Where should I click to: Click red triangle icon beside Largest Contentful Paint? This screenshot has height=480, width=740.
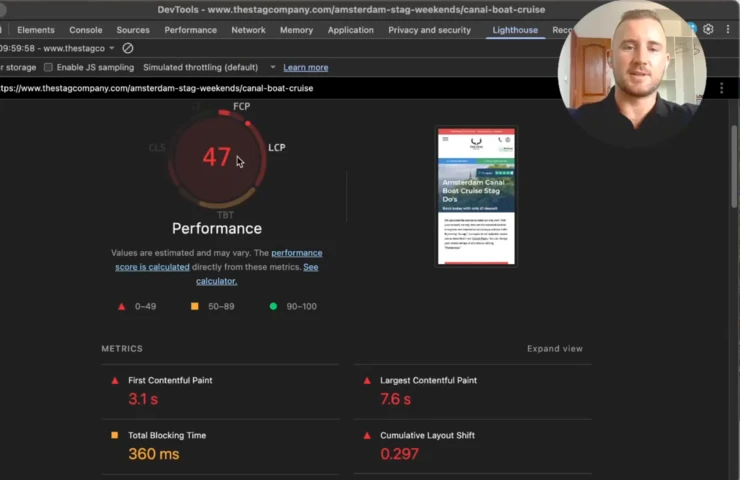tap(367, 381)
